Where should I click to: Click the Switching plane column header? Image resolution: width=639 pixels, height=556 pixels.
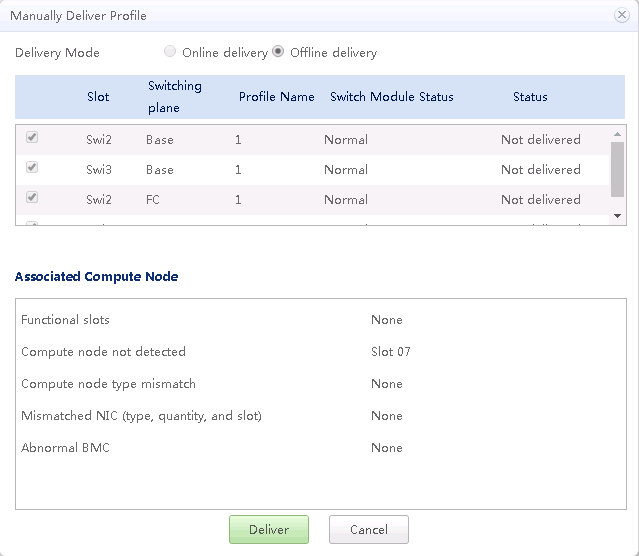(x=175, y=97)
